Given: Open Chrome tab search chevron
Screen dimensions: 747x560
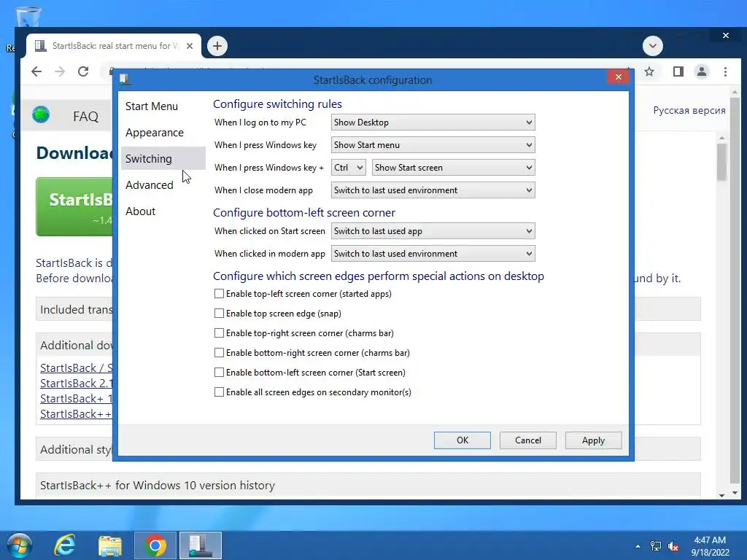Looking at the screenshot, I should [x=653, y=46].
